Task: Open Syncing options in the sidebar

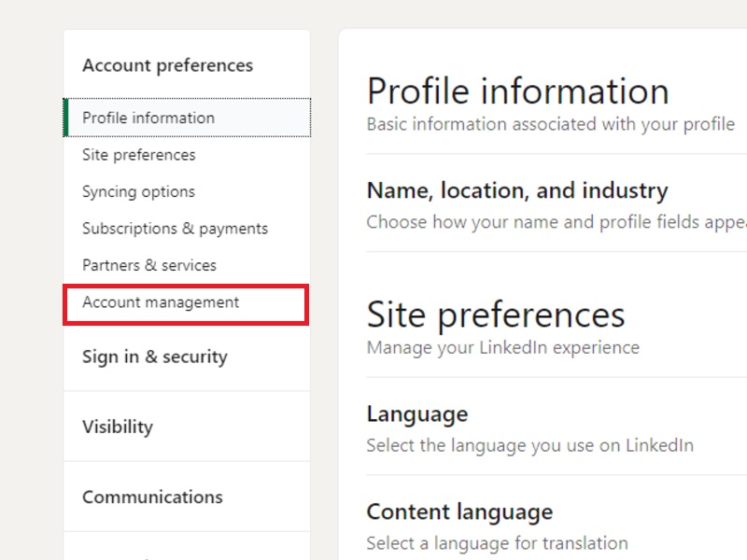Action: 138,191
